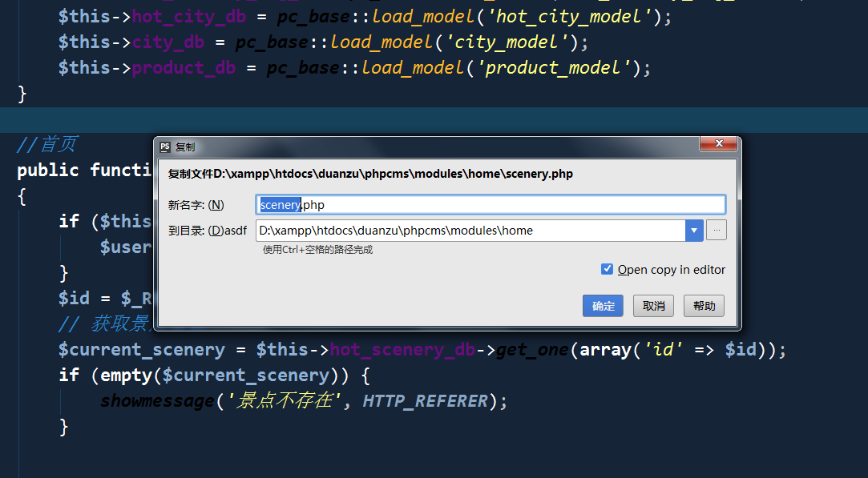Viewport: 868px width, 478px height.
Task: Click the file path text scenery.php in dialog header
Action: pos(370,174)
